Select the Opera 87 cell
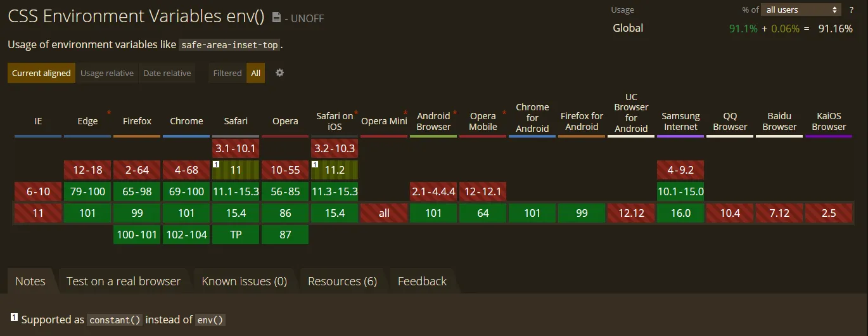This screenshot has height=336, width=868. pos(285,235)
